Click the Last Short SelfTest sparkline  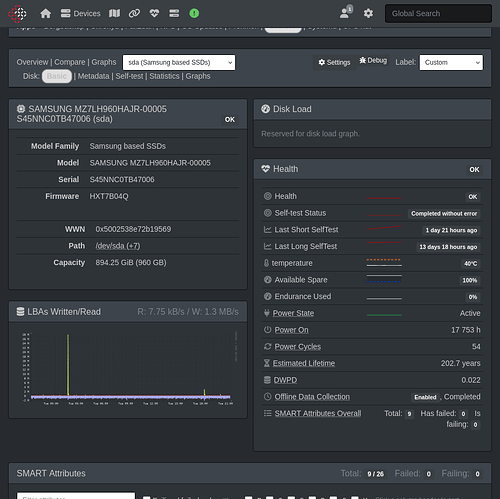[384, 228]
